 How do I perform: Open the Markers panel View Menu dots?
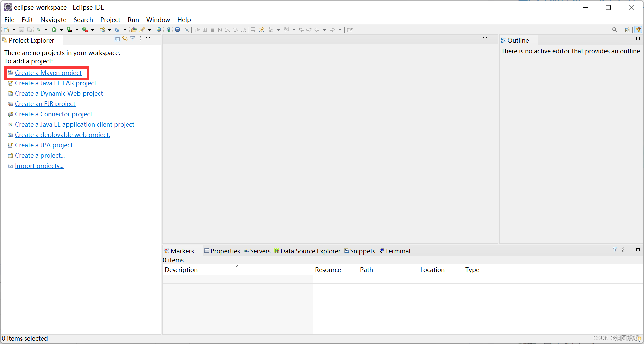pyautogui.click(x=623, y=249)
